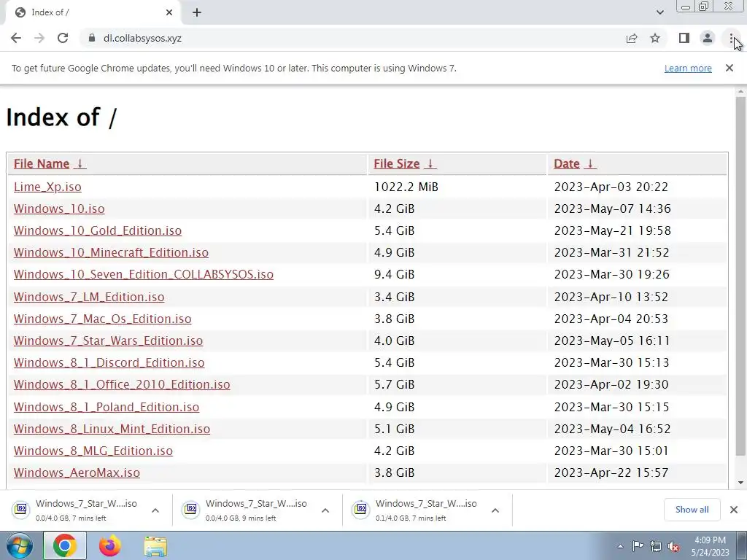Screen dimensions: 747x560
Task: Click the date 2023-May-21 19:58
Action: pyautogui.click(x=612, y=230)
